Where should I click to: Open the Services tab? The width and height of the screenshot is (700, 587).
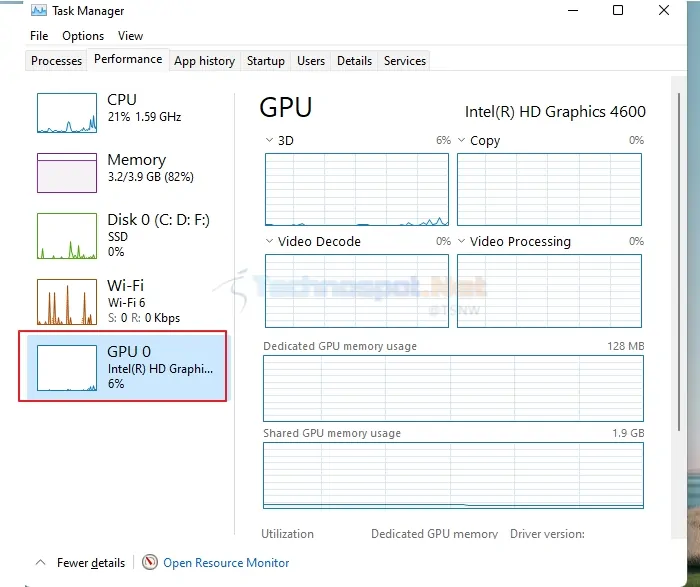(405, 61)
